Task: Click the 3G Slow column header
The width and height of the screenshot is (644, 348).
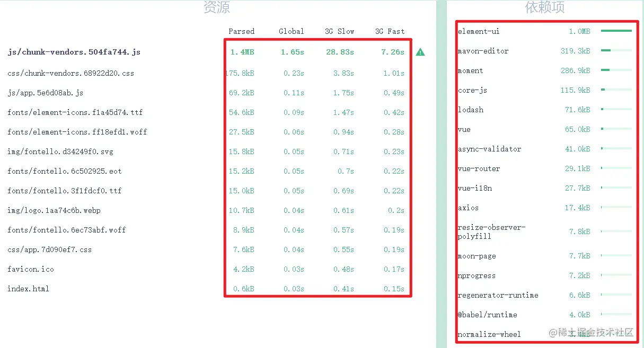Action: click(340, 31)
